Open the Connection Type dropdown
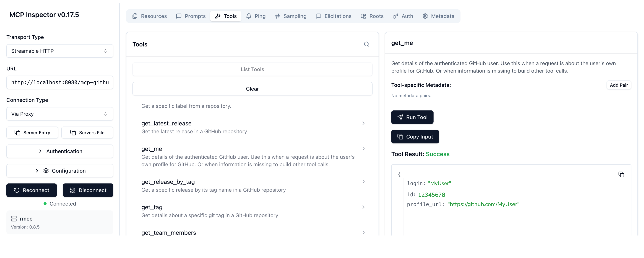This screenshot has width=644, height=258. click(x=60, y=114)
